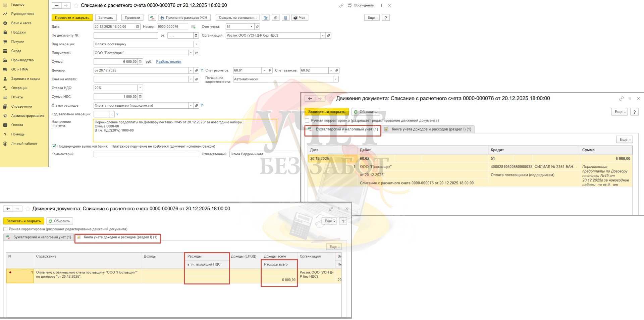
Task: Open calendar picker for Дата field
Action: coord(138,27)
